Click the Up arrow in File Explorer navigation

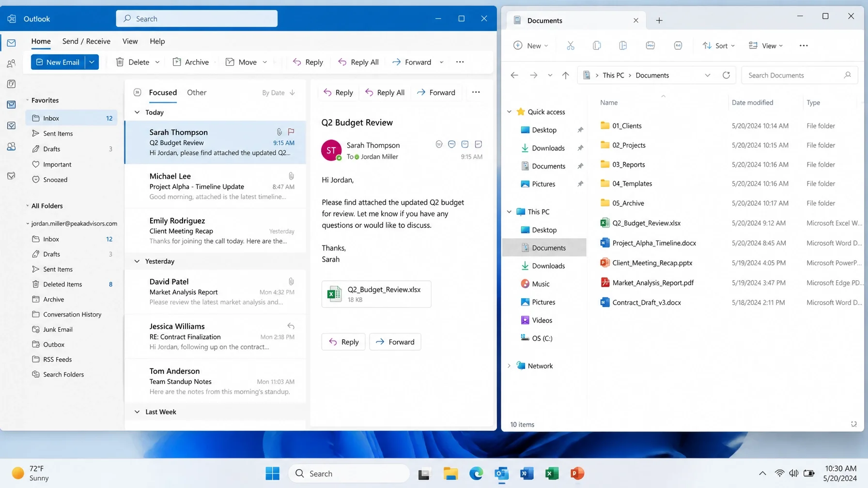pyautogui.click(x=565, y=75)
